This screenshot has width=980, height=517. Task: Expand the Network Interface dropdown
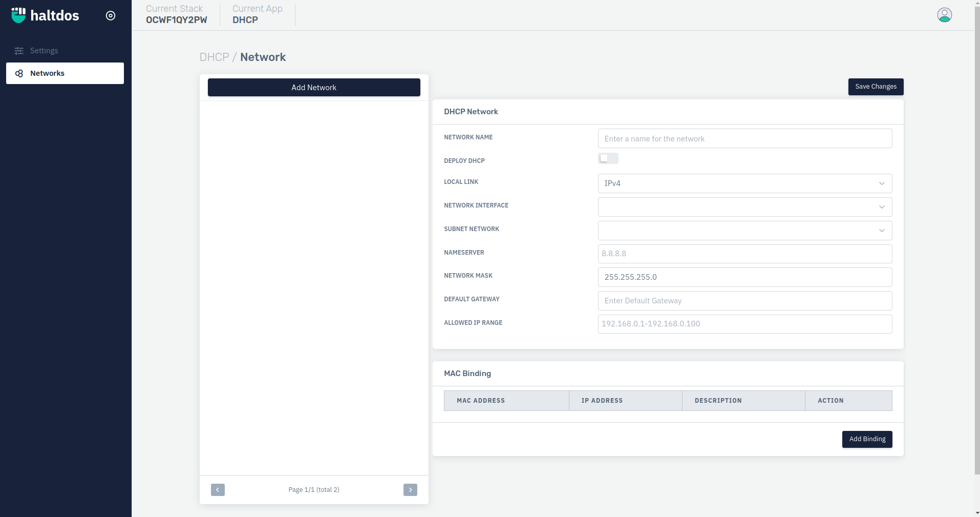[x=745, y=207]
